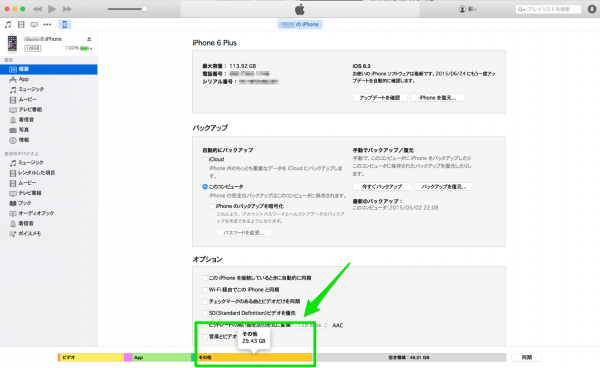Open App in the settings sidebar
This screenshot has width=600, height=368.
point(49,79)
